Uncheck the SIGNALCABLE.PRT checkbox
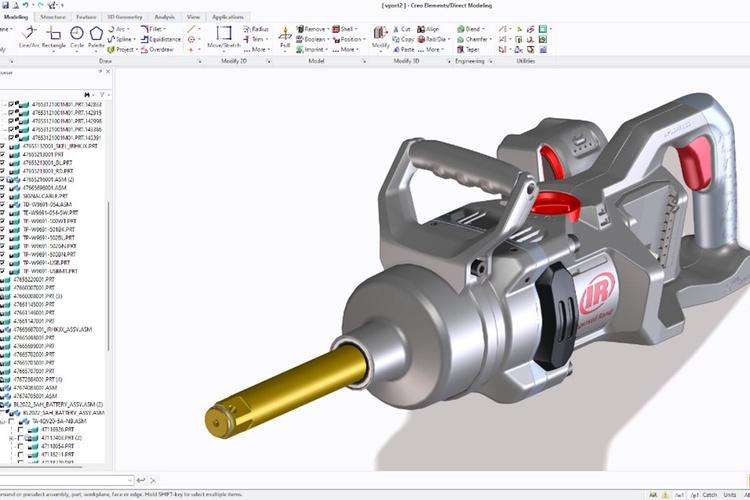Viewport: 750px width, 500px height. (x=2, y=196)
